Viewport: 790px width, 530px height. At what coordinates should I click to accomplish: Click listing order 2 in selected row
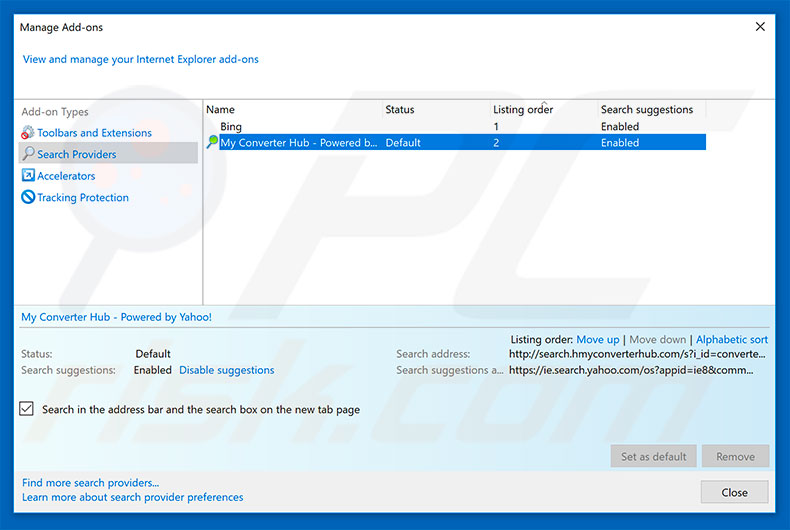(496, 143)
